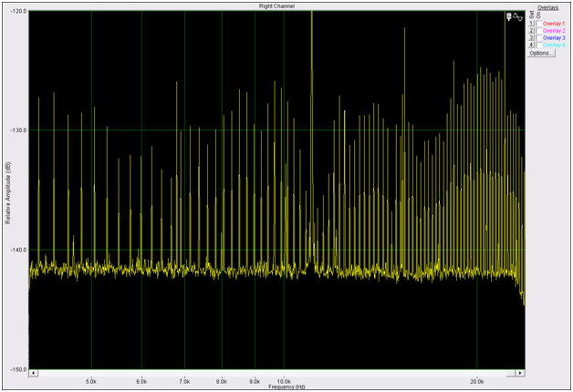Enable the Overlay 1 checkbox

click(x=538, y=23)
